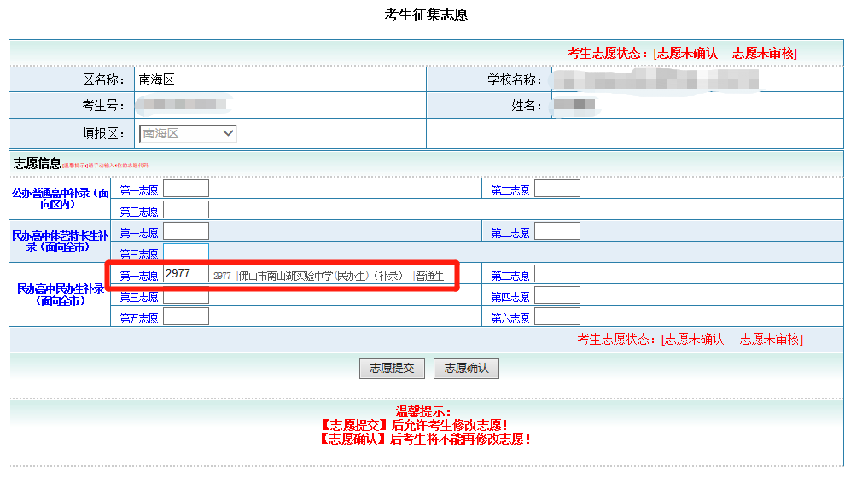Click the 公办普通高中补录 section label

coord(60,199)
